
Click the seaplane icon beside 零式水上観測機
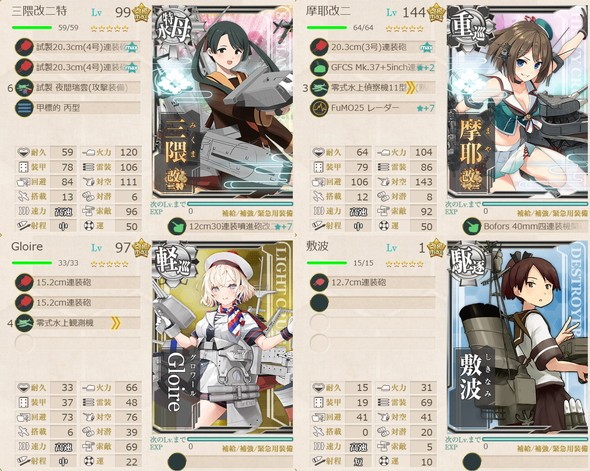(x=24, y=323)
